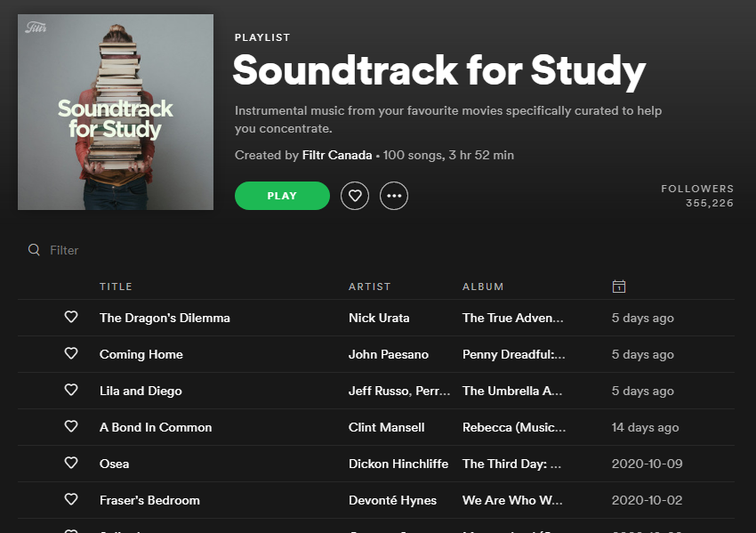
Task: Click the playlist cover thumbnail
Action: (x=116, y=111)
